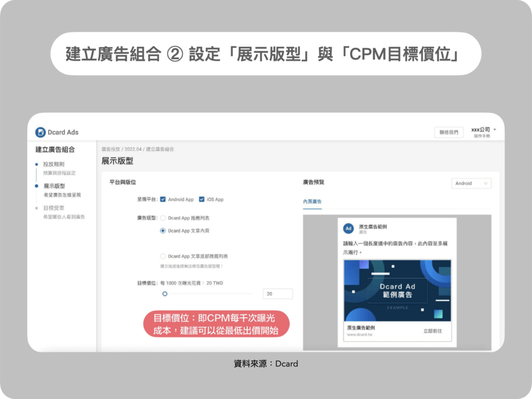The image size is (532, 399).
Task: Click the Dcard Ads logo icon
Action: (41, 132)
